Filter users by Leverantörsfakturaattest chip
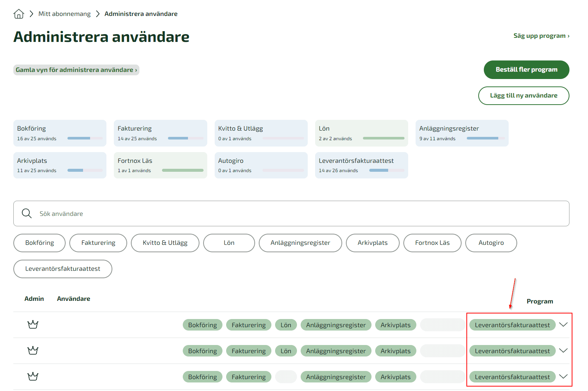588x391 pixels. point(63,269)
